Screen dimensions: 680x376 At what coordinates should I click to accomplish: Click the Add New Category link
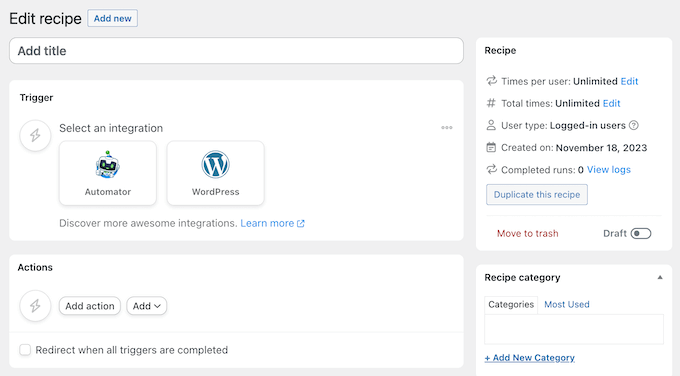[530, 358]
